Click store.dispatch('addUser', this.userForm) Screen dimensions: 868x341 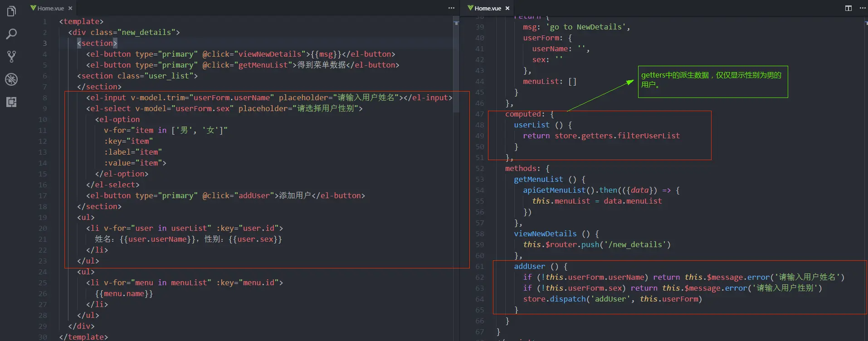(x=612, y=299)
